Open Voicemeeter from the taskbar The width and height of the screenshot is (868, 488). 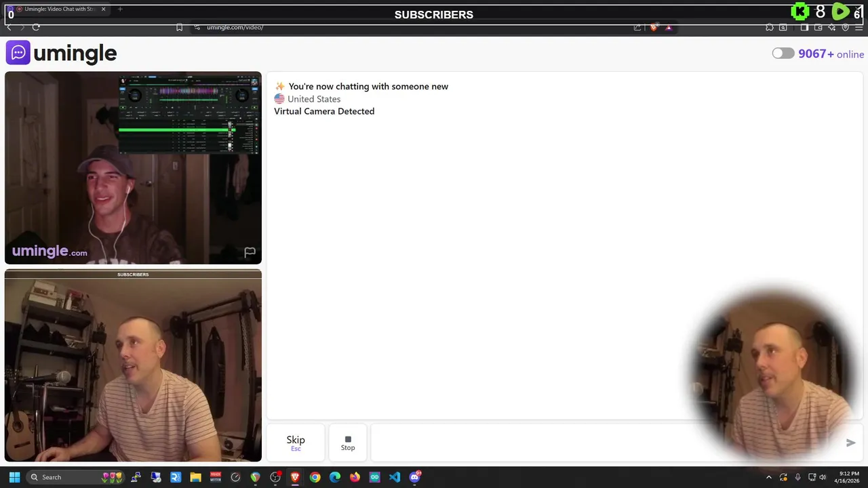pyautogui.click(x=216, y=477)
